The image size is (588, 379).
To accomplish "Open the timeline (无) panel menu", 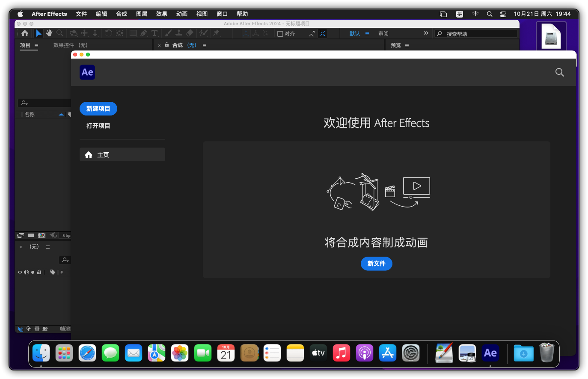I will (x=48, y=247).
